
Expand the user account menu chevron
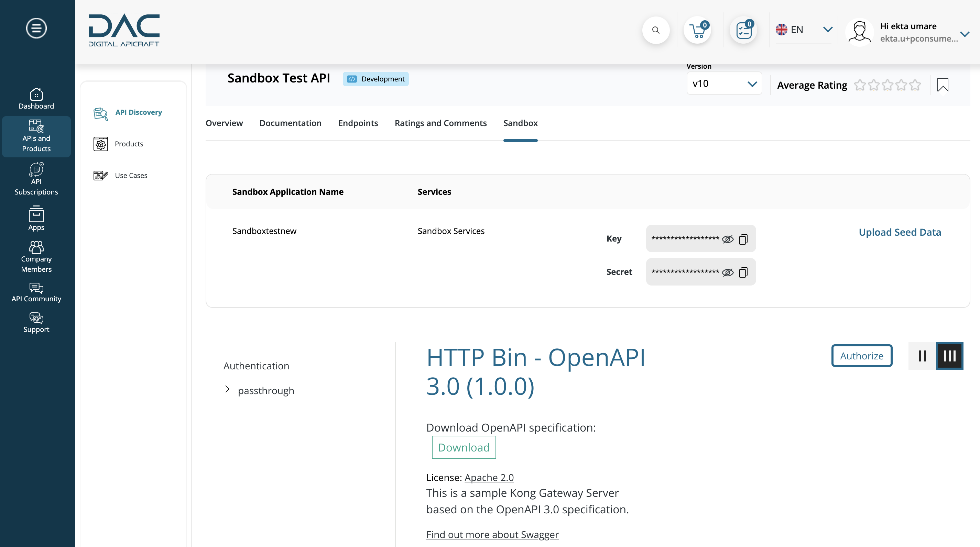[965, 34]
